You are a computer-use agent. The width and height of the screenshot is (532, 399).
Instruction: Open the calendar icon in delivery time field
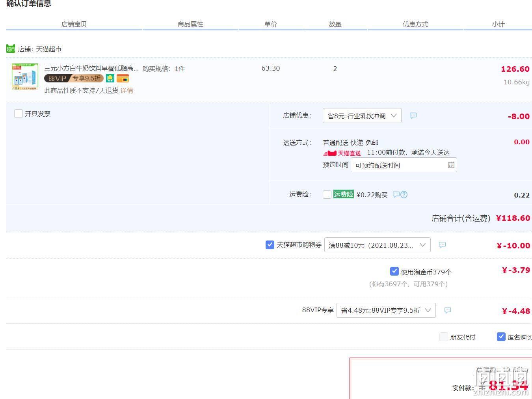click(x=451, y=165)
